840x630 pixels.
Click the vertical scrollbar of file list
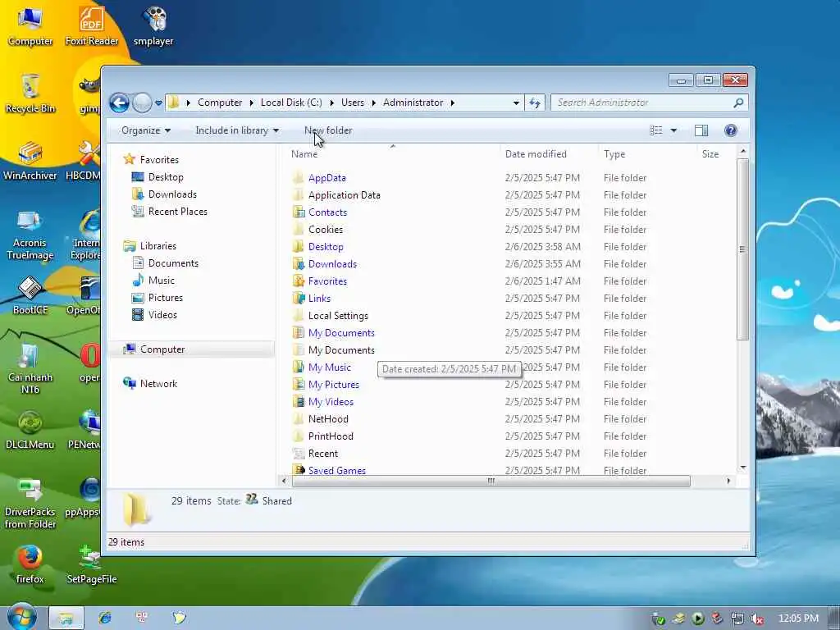pyautogui.click(x=742, y=249)
